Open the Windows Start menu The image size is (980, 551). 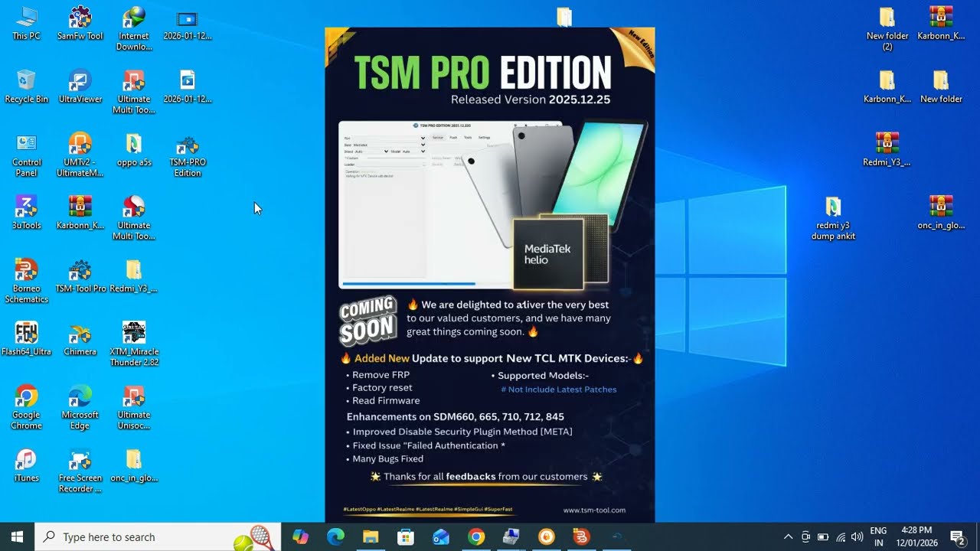click(17, 536)
